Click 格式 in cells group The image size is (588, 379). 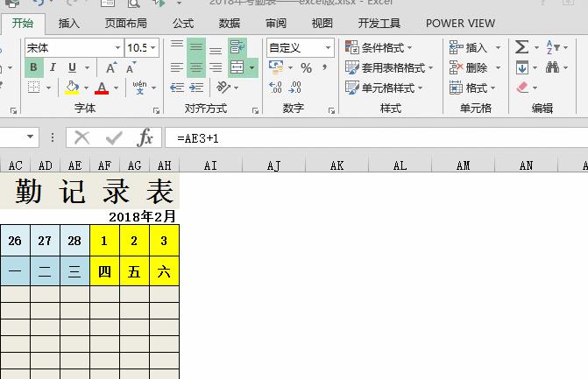point(472,88)
